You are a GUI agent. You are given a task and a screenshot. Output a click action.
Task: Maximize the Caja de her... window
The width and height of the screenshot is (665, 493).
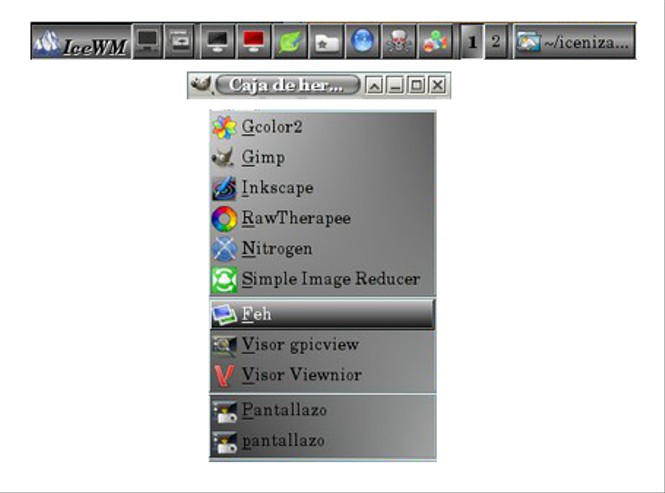416,85
